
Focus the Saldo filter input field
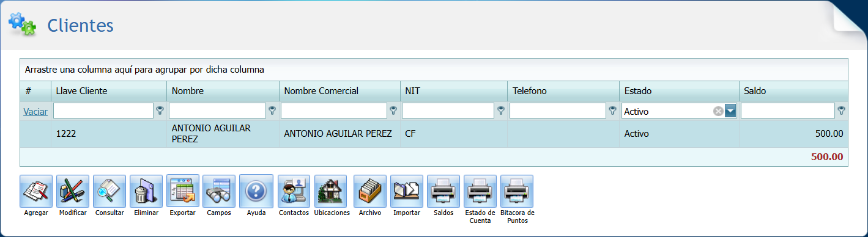[788, 111]
